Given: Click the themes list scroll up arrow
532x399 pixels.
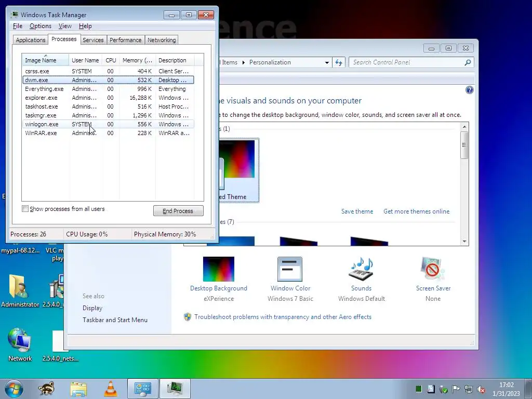Looking at the screenshot, I should [464, 127].
